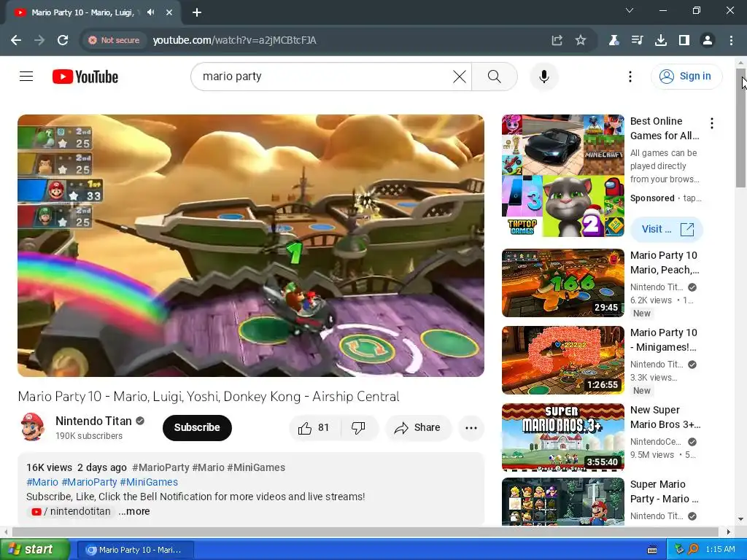Share the Mario Party video
Image resolution: width=747 pixels, height=560 pixels.
[418, 427]
